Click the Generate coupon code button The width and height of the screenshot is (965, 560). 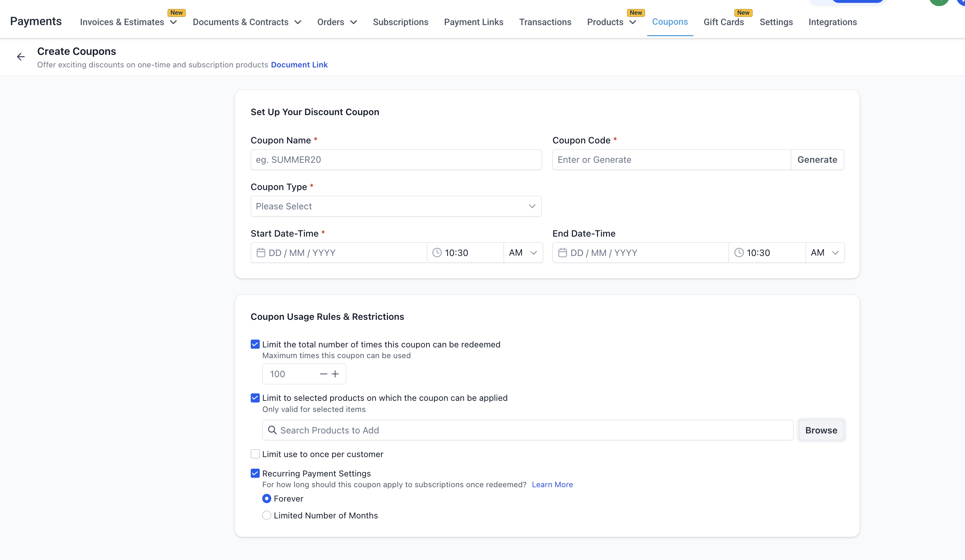(817, 160)
